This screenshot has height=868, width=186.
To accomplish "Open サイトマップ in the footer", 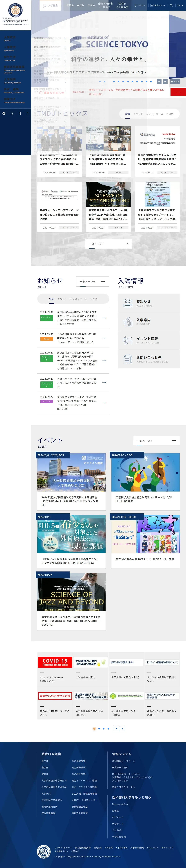I will coord(168,848).
